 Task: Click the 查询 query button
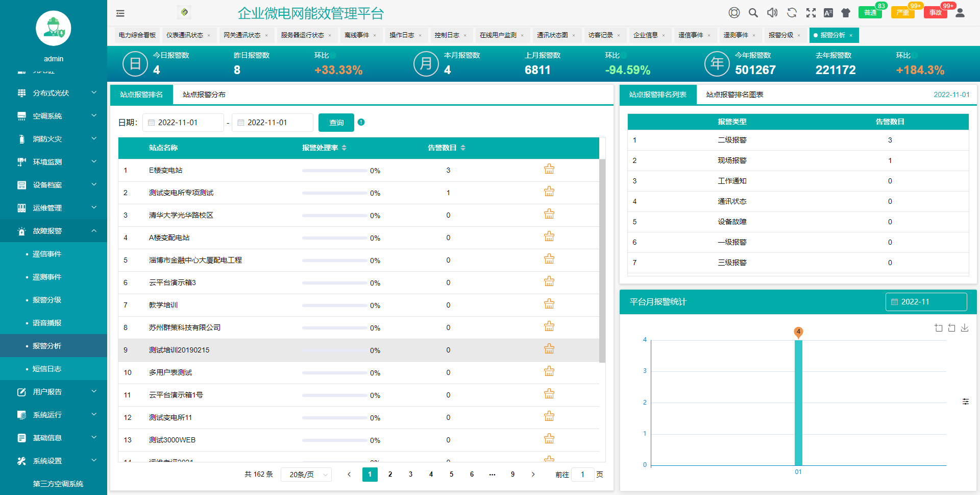pos(336,123)
